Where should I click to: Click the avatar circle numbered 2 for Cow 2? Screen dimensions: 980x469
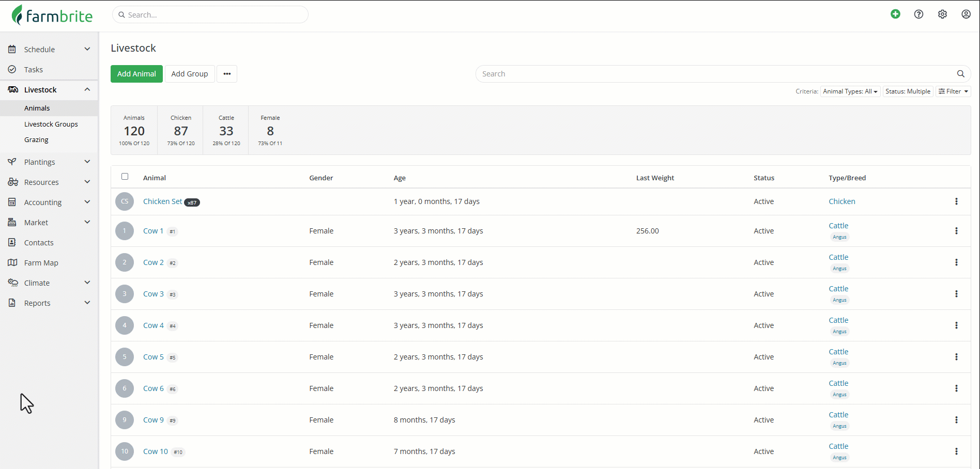coord(125,262)
